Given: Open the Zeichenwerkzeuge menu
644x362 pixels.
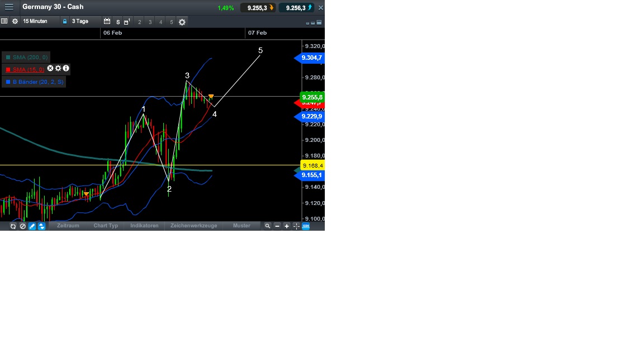Looking at the screenshot, I should (x=192, y=226).
